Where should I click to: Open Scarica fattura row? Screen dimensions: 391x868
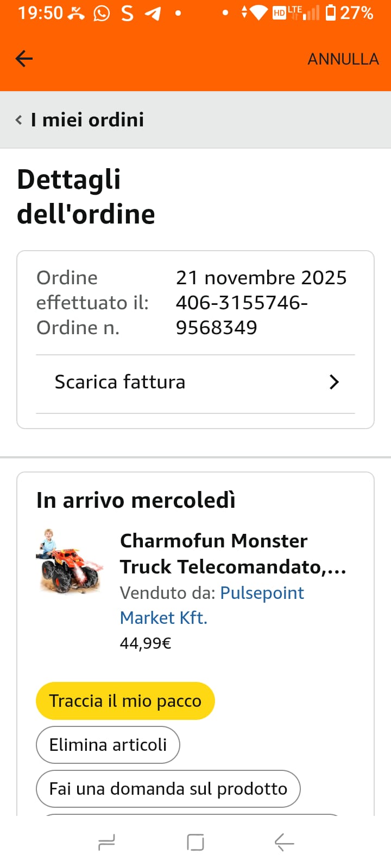(119, 382)
